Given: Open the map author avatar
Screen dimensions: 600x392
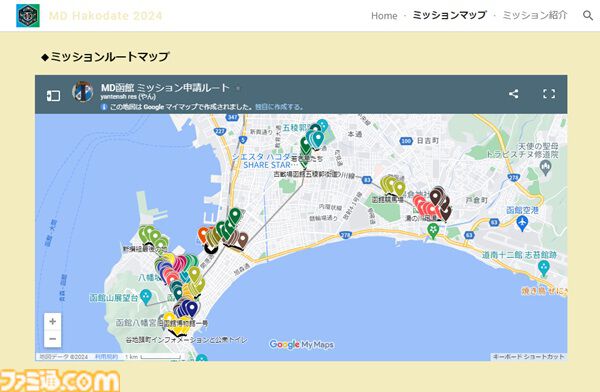Looking at the screenshot, I should pyautogui.click(x=83, y=91).
